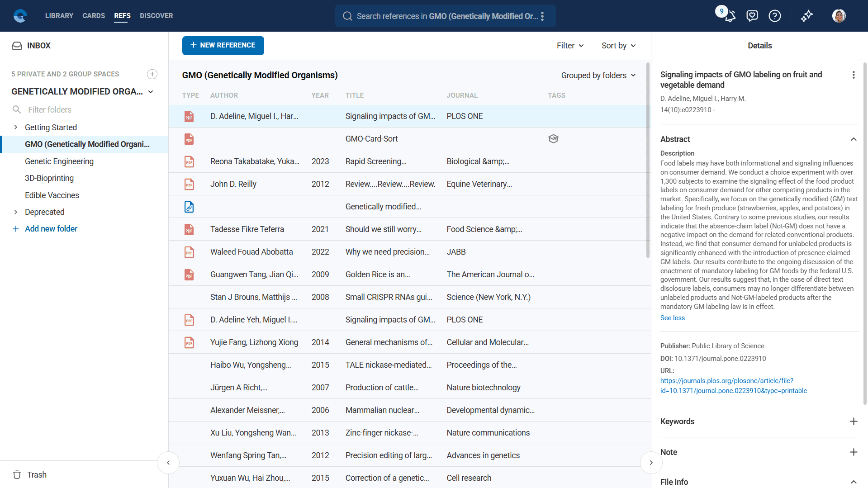Open the notifications bell icon
This screenshot has height=488, width=868.
point(730,16)
